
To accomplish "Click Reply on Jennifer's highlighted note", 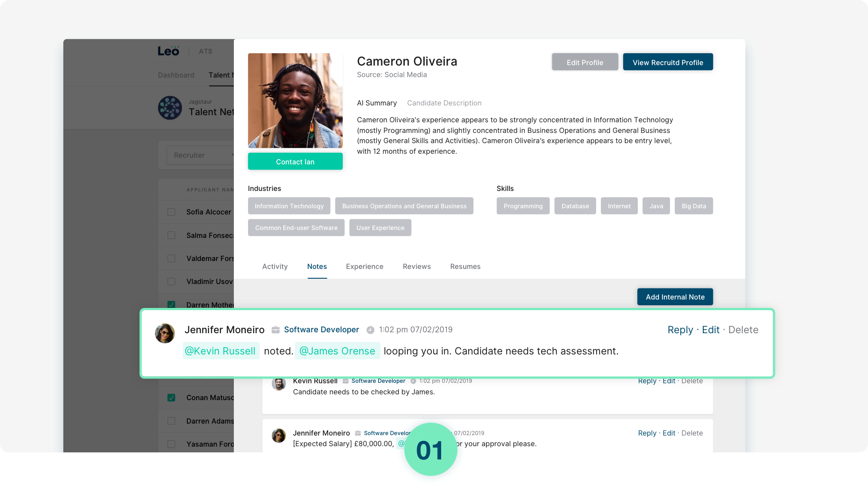I will pos(680,330).
